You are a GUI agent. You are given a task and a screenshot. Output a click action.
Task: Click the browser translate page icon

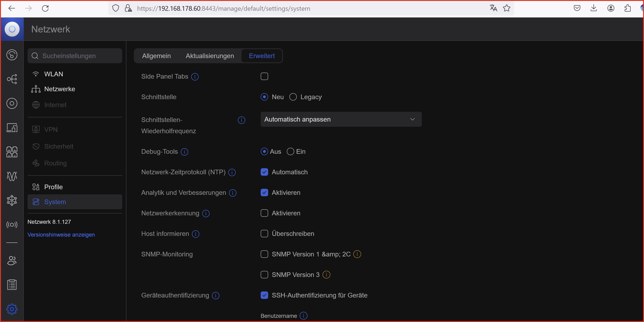click(x=493, y=8)
